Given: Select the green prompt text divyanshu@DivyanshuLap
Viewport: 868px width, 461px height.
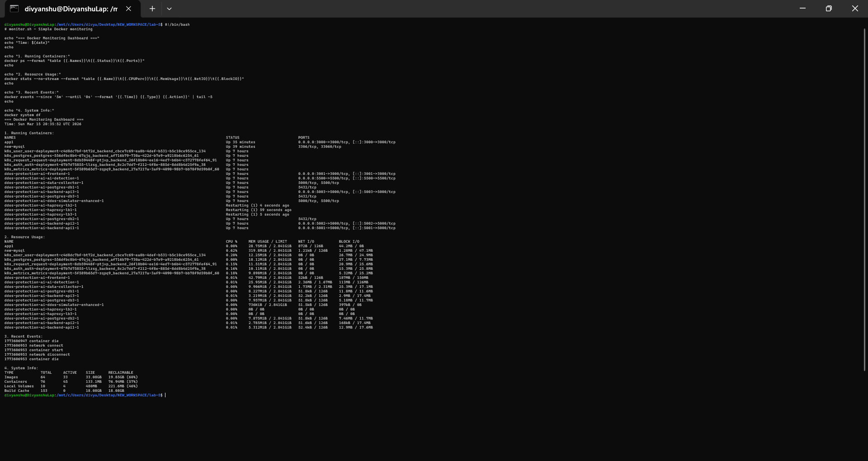Looking at the screenshot, I should (28, 24).
